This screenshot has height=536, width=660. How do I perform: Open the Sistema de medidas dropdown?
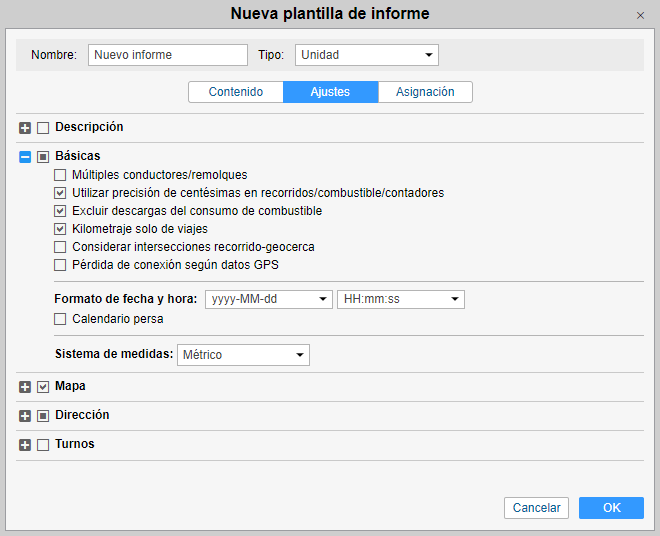(x=243, y=355)
